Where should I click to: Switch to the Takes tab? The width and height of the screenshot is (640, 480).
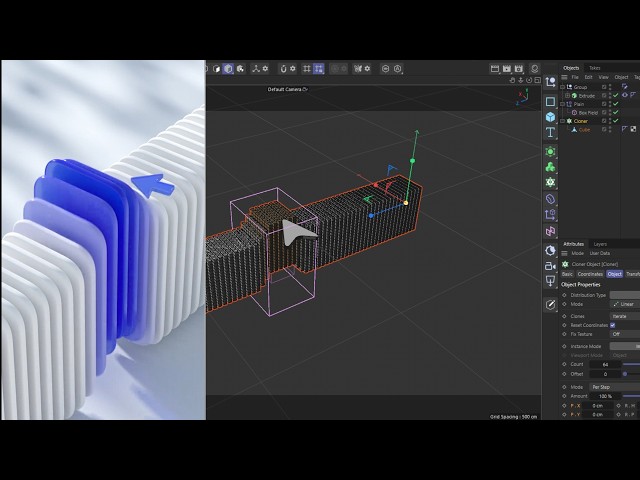pyautogui.click(x=594, y=68)
